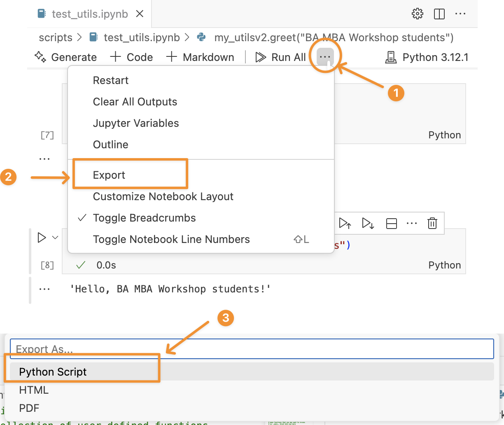This screenshot has height=425, width=504.
Task: Click Execute Above Cells icon
Action: pyautogui.click(x=345, y=223)
